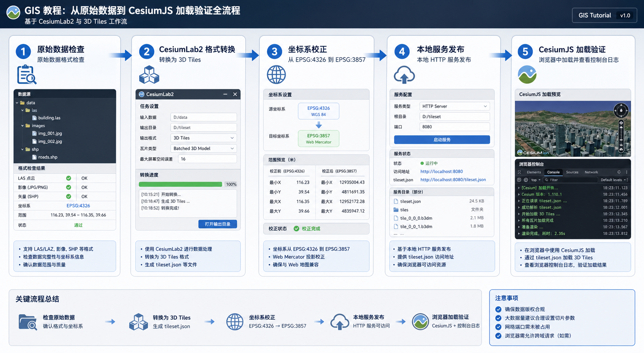Click the images folder icon in the data tree
The height and width of the screenshot is (353, 644).
[27, 126]
